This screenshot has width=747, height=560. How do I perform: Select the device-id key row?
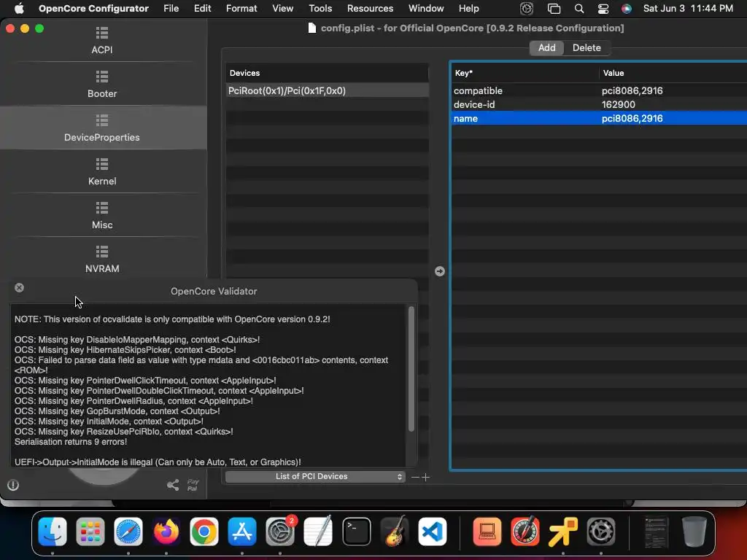click(600, 104)
